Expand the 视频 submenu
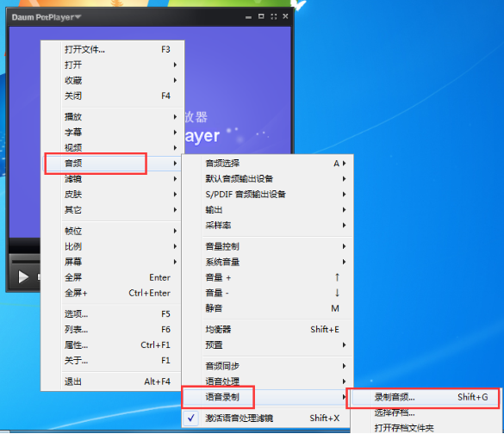 coord(113,147)
